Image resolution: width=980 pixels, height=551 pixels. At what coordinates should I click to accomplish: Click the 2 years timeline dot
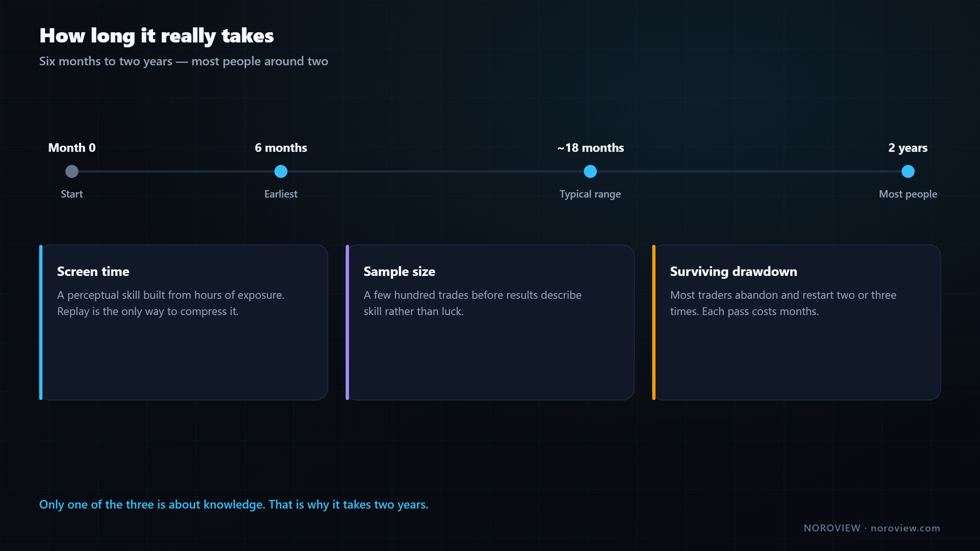(908, 171)
